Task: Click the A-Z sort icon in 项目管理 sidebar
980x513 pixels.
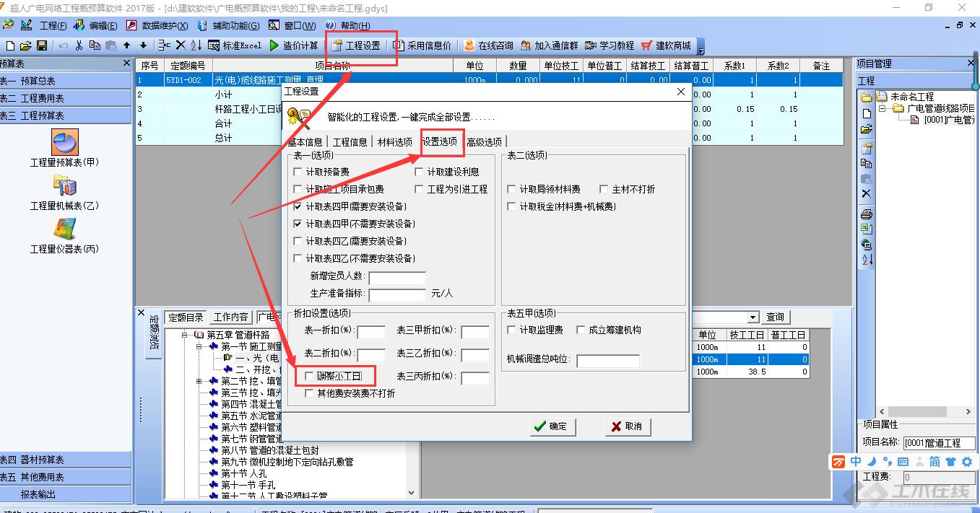Action: point(866,259)
